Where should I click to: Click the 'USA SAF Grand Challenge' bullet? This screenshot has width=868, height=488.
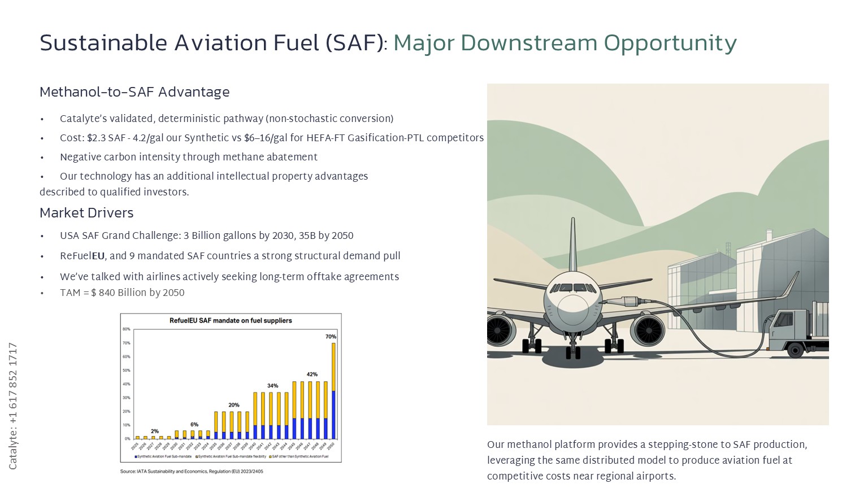206,236
